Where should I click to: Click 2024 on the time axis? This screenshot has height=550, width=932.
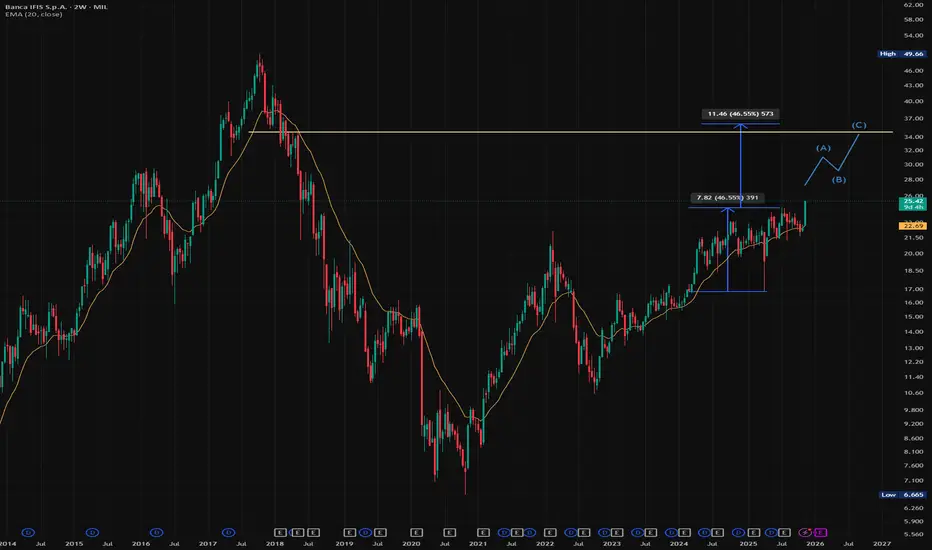click(x=678, y=543)
